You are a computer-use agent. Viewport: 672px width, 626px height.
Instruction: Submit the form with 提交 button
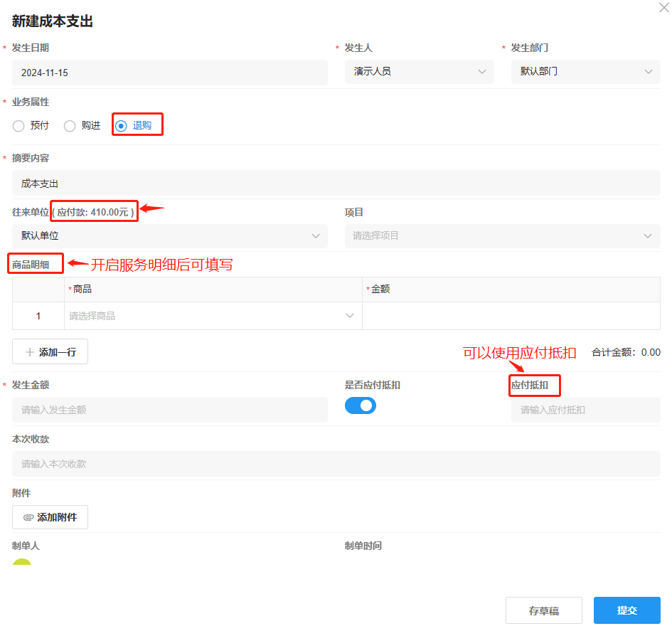pos(626,610)
